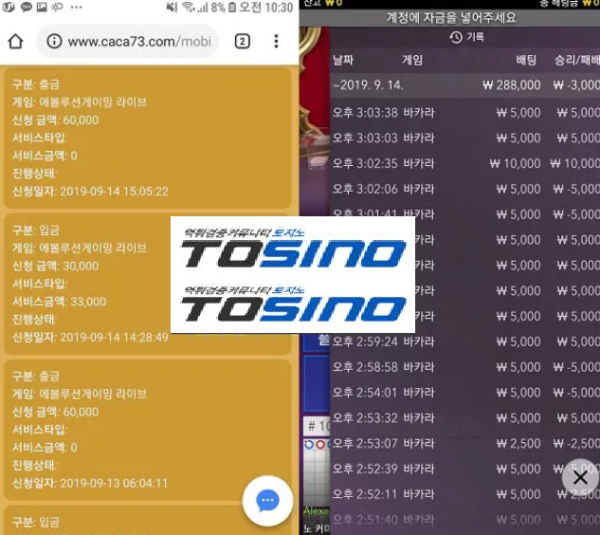Click the muted sound icon in status bar
This screenshot has width=600, height=535.
pos(172,7)
